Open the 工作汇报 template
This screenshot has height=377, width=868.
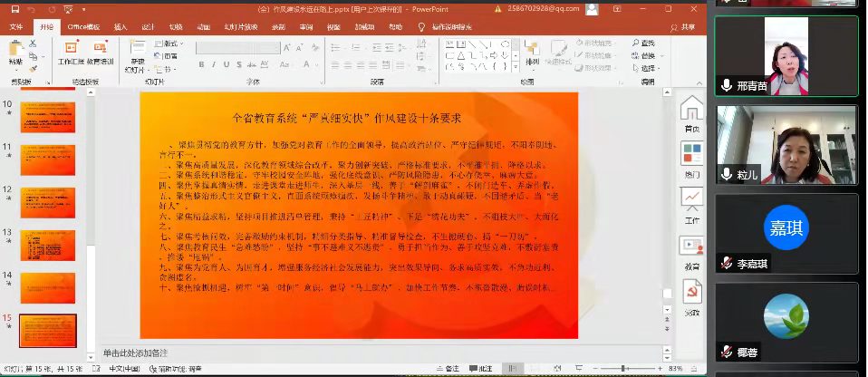[71, 53]
